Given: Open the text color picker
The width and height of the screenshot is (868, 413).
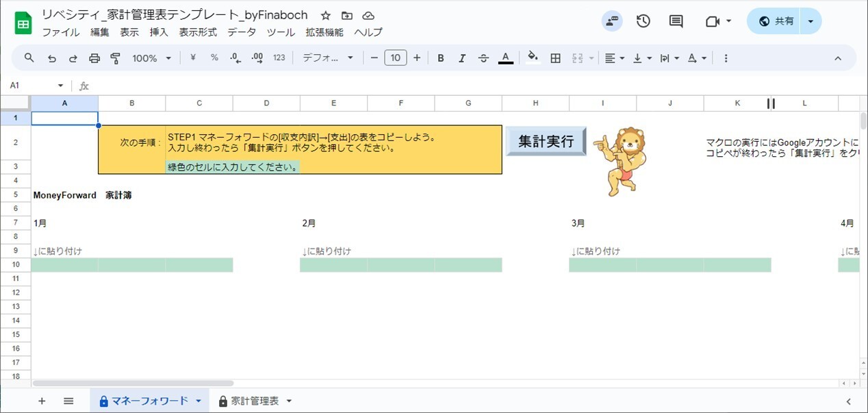Looking at the screenshot, I should click(x=505, y=58).
